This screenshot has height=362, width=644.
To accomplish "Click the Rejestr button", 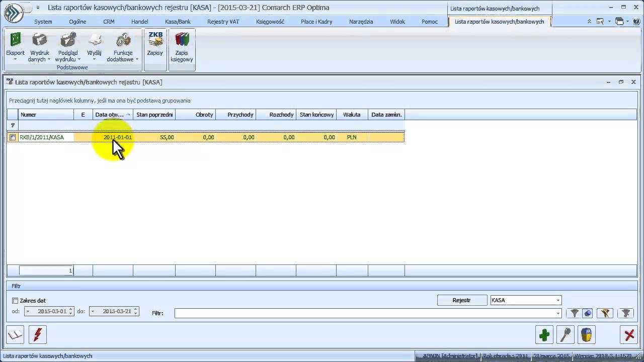I will [462, 300].
